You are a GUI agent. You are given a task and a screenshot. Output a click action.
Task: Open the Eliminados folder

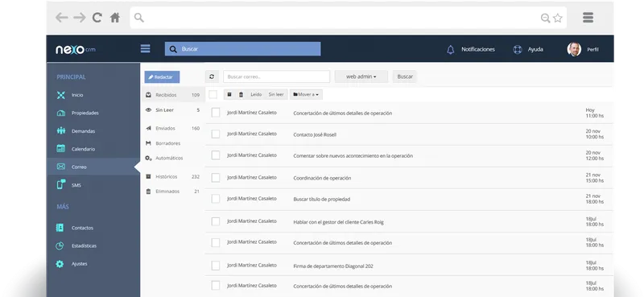click(x=173, y=192)
